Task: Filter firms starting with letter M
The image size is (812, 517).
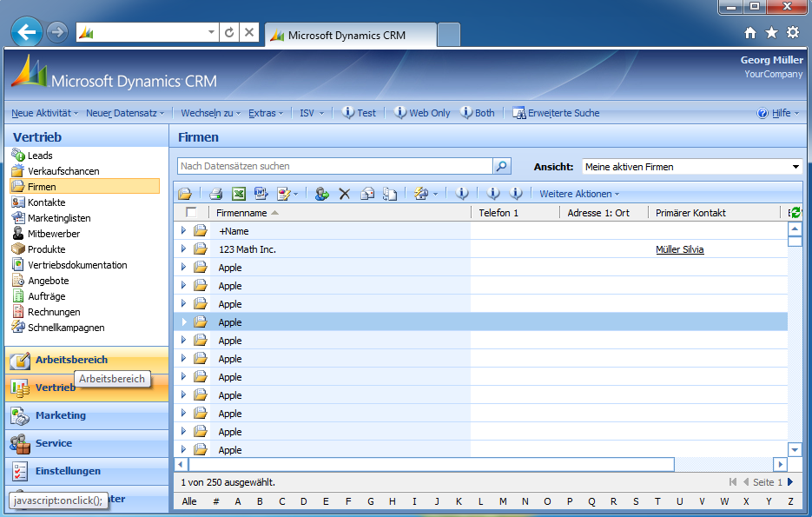Action: [x=503, y=501]
